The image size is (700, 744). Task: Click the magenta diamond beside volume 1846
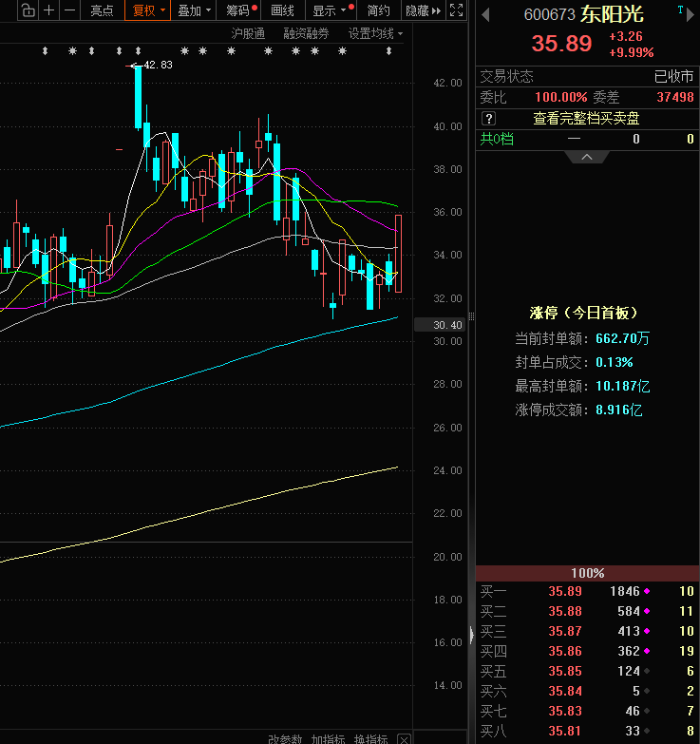pyautogui.click(x=647, y=591)
